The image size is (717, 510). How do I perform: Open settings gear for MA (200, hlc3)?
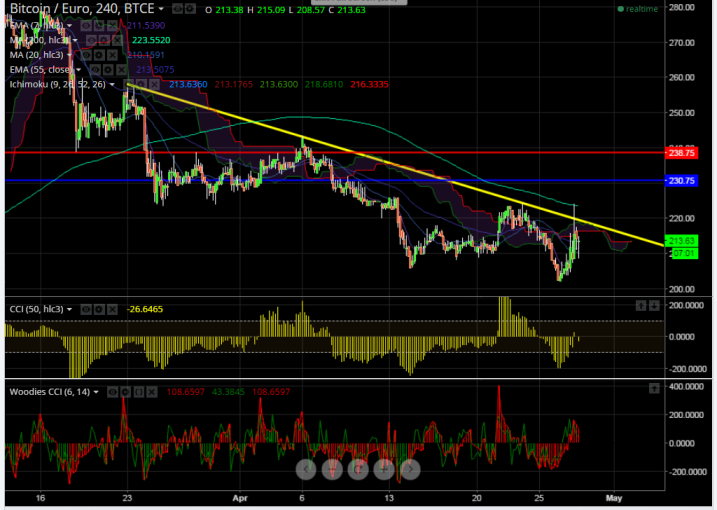click(105, 41)
